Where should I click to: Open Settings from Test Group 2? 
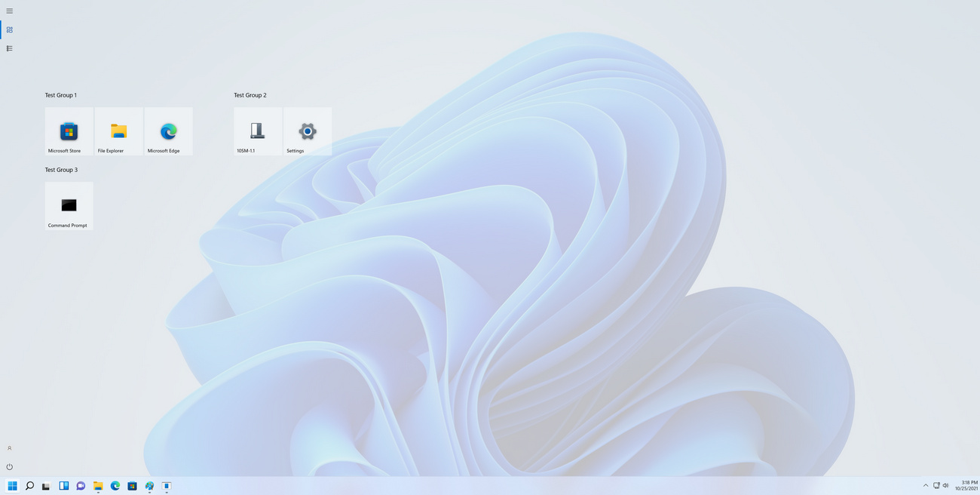[307, 131]
